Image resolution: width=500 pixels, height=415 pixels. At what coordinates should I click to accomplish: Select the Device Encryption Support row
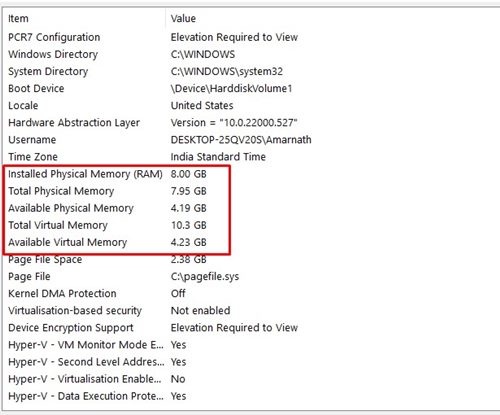pos(251,328)
